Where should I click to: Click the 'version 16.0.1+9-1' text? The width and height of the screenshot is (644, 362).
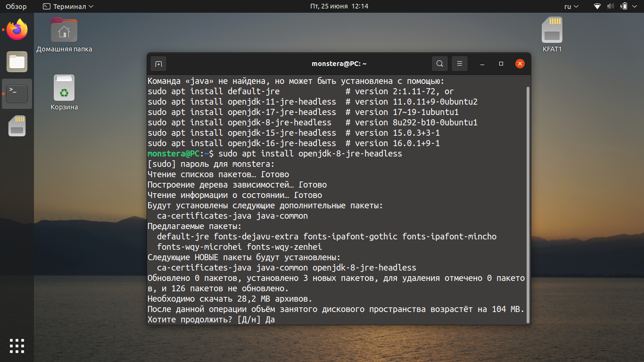pyautogui.click(x=397, y=143)
